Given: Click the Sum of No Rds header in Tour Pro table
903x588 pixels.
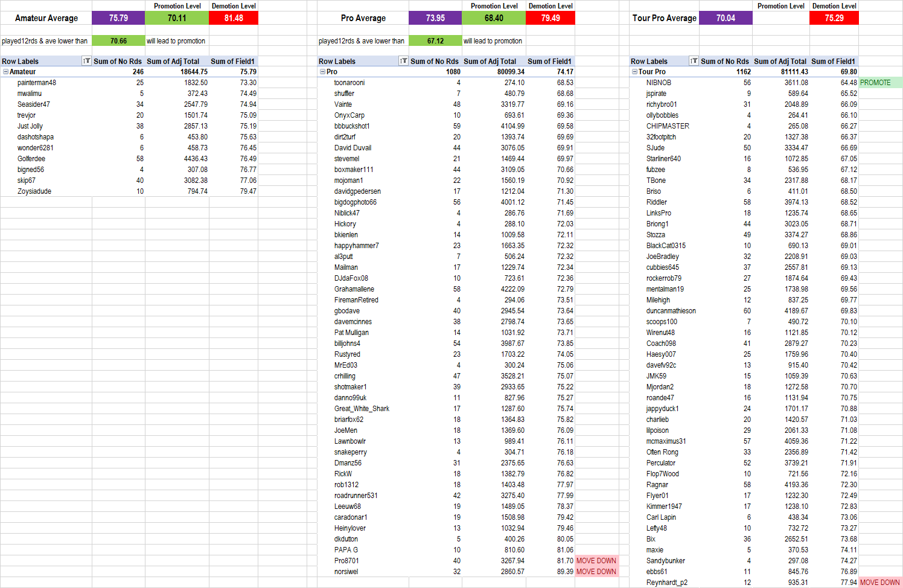Looking at the screenshot, I should tap(724, 61).
